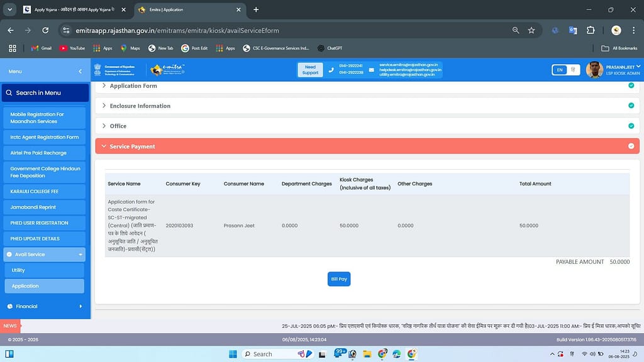Viewport: 644px width, 362px height.
Task: Expand the Enclosure Information section
Action: point(140,106)
